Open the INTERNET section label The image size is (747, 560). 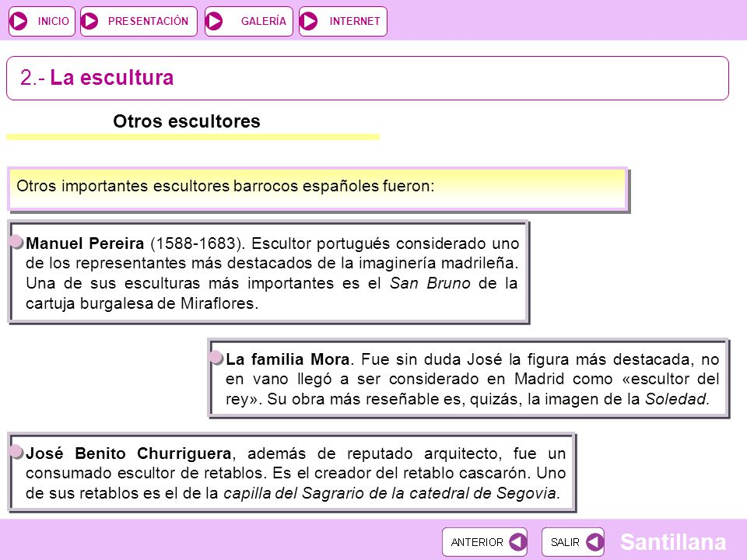coord(355,22)
